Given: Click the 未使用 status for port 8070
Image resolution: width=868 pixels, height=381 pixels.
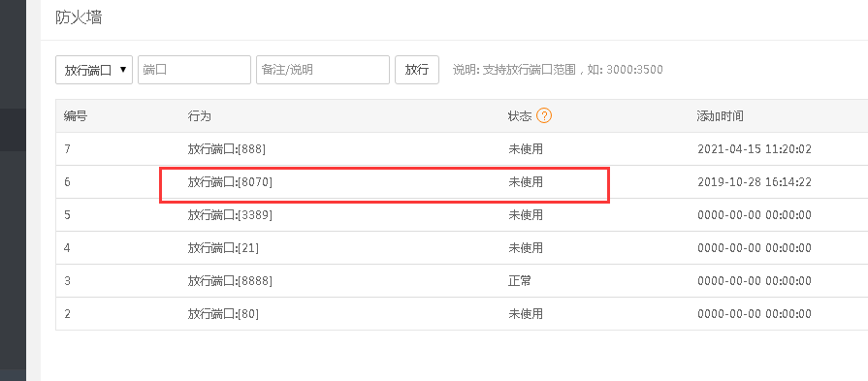Looking at the screenshot, I should pyautogui.click(x=526, y=182).
